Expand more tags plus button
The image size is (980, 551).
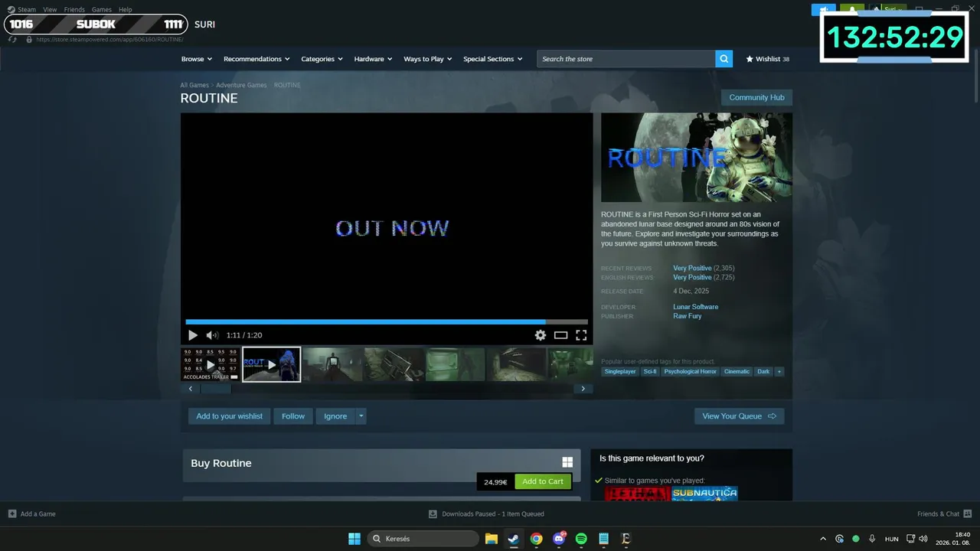click(779, 371)
